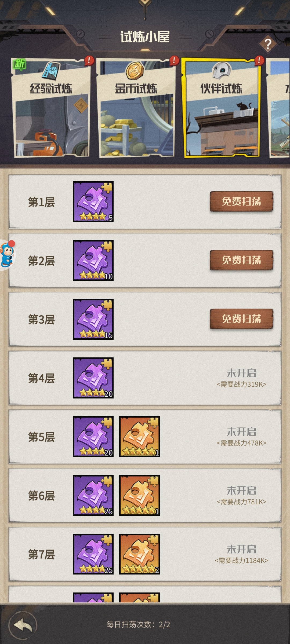Viewport: 290px width, 644px height.
Task: Tap orange puzzle reward on 第7层
Action: (x=140, y=554)
